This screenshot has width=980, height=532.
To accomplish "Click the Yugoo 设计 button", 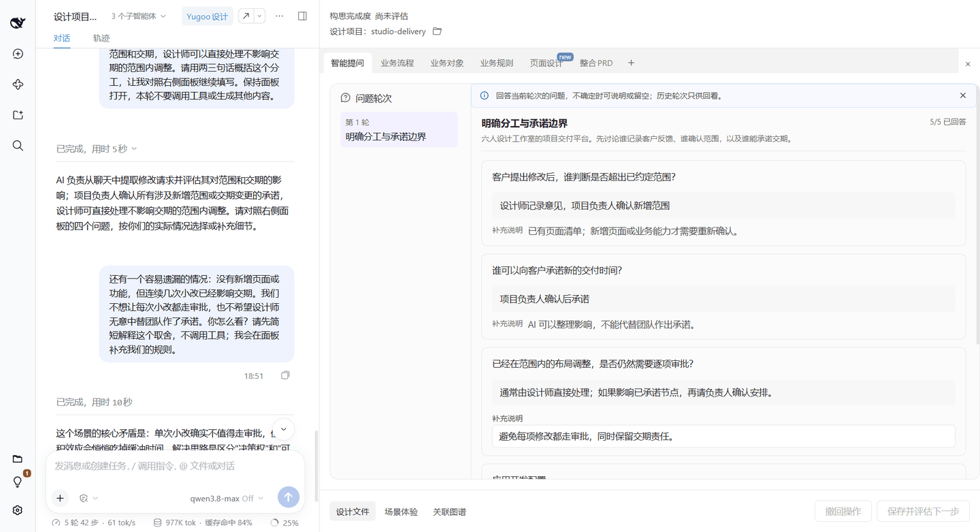I will [x=208, y=16].
